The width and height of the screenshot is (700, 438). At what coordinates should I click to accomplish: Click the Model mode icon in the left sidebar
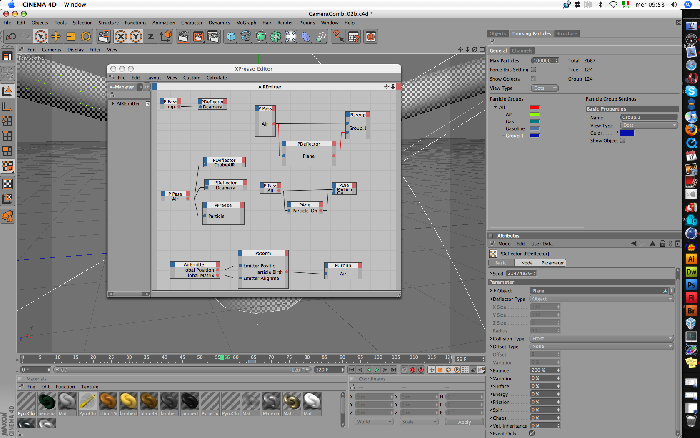[8, 91]
